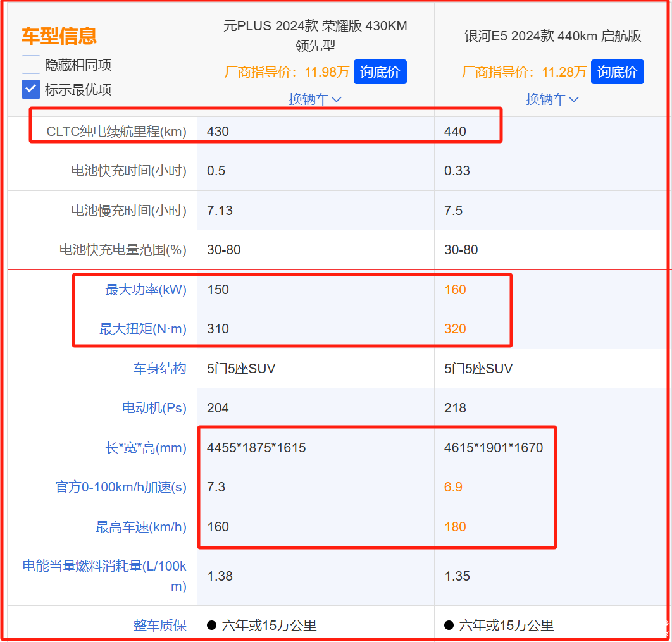
Task: Click 询底价 button for 银河E5
Action: click(617, 72)
